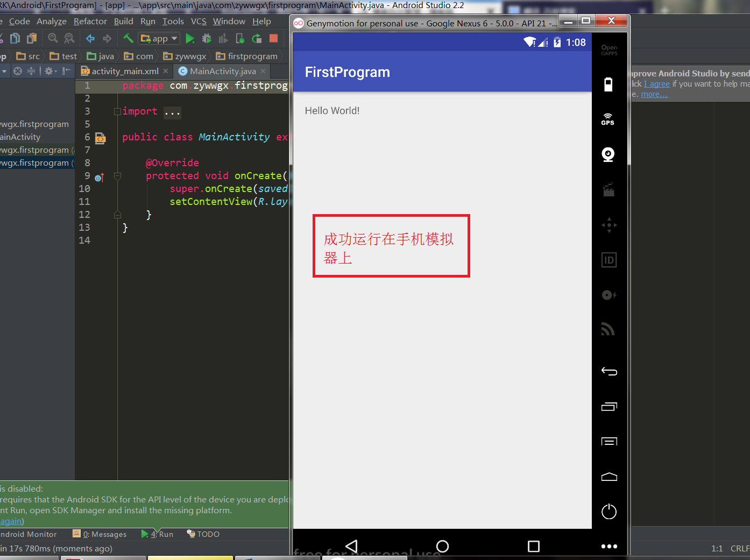Tap the Android home circle button
The width and height of the screenshot is (750, 560).
[x=442, y=547]
